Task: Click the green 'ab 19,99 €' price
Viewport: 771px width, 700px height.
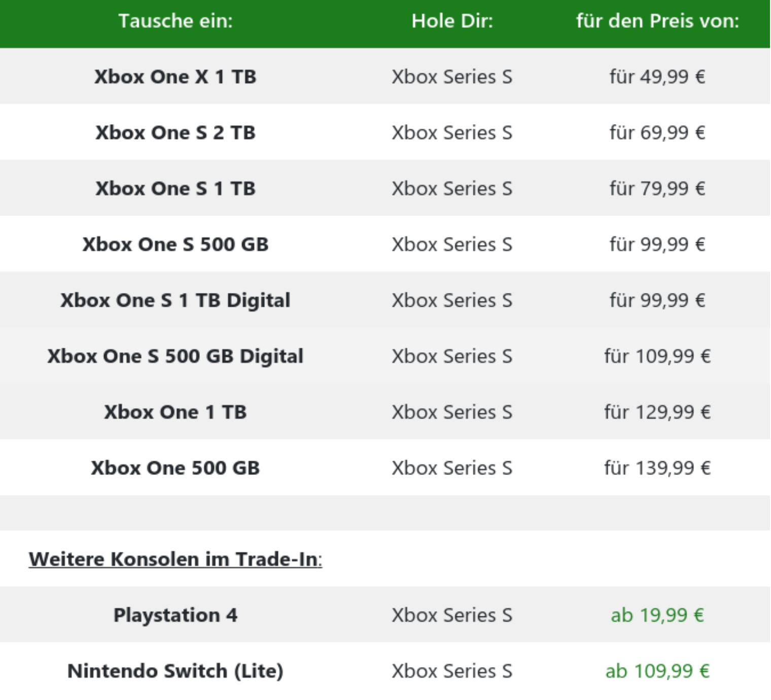Action: pyautogui.click(x=657, y=615)
